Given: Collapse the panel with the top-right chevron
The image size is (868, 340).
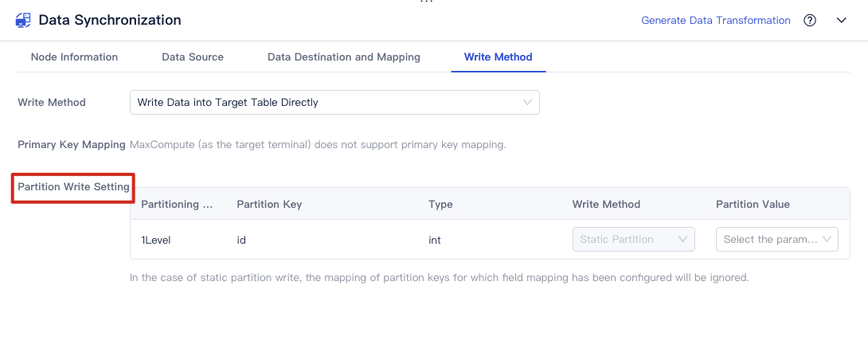Looking at the screenshot, I should click(842, 21).
